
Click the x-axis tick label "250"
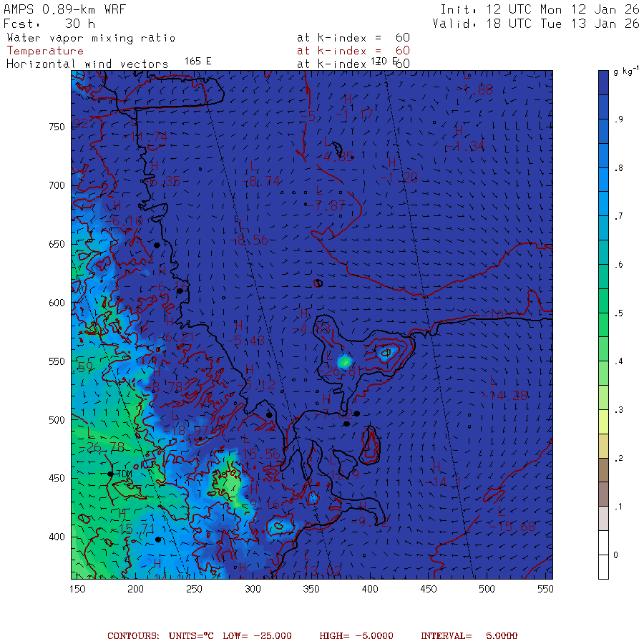(x=194, y=589)
